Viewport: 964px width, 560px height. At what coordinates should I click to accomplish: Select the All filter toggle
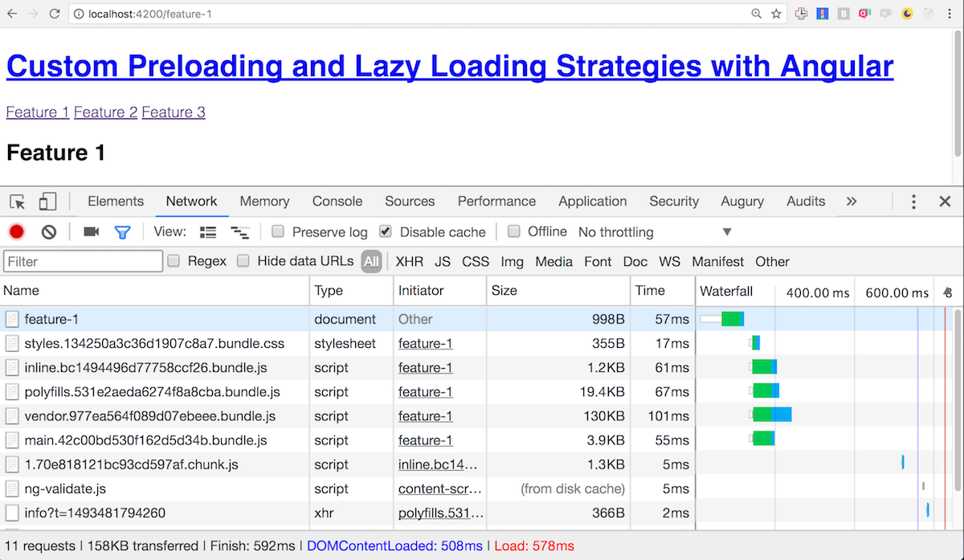point(371,261)
